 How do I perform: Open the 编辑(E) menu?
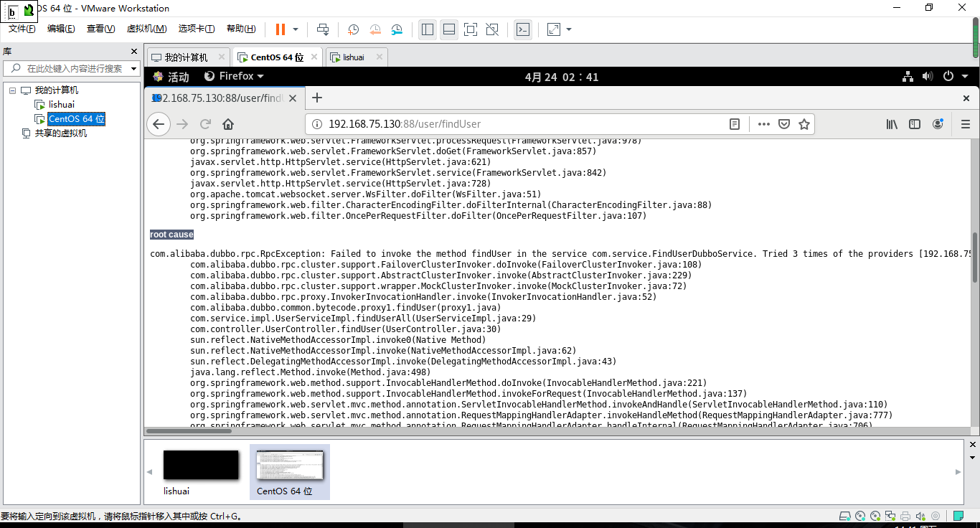(x=61, y=29)
